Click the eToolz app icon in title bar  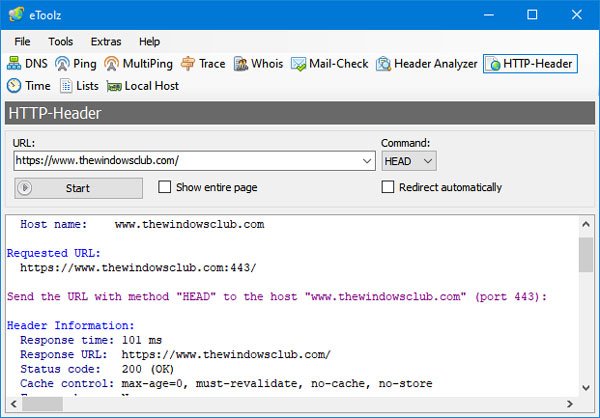coord(16,15)
